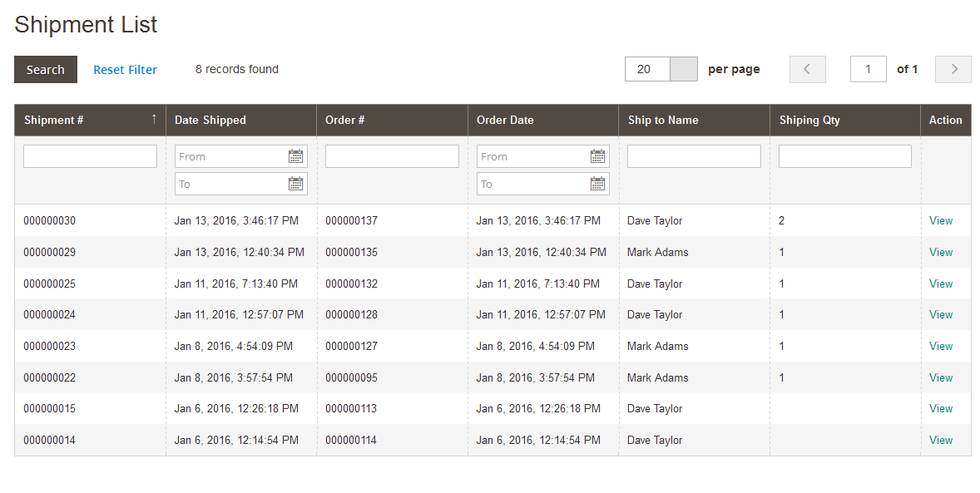Click Reset Filter link
Viewport: 980px width, 493px height.
tap(125, 70)
